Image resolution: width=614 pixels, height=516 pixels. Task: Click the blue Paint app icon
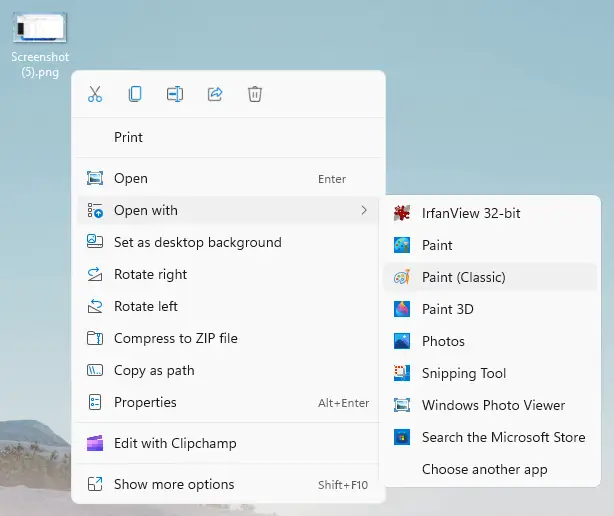point(402,245)
